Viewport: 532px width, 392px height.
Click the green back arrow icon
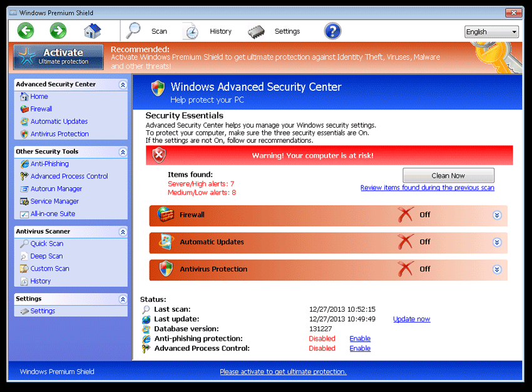pos(26,31)
